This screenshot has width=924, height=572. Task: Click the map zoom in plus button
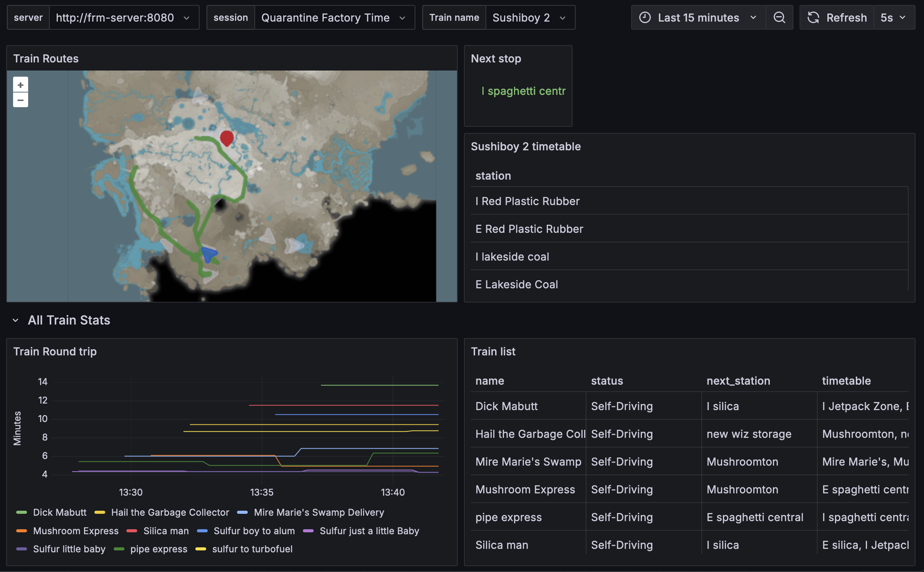coord(20,85)
